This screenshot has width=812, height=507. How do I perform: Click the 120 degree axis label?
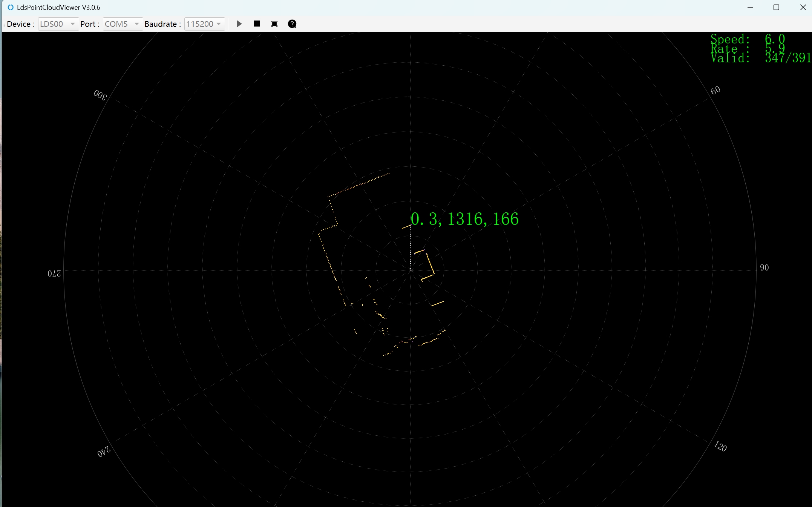720,446
